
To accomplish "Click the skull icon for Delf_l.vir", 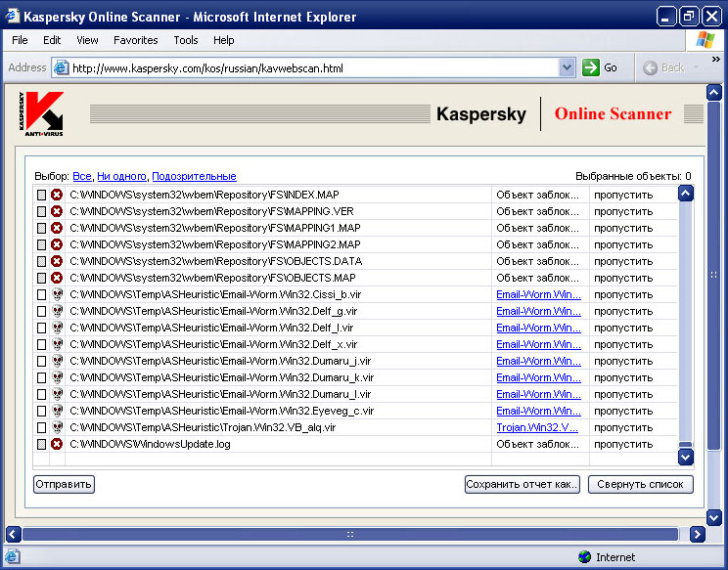I will (57, 328).
